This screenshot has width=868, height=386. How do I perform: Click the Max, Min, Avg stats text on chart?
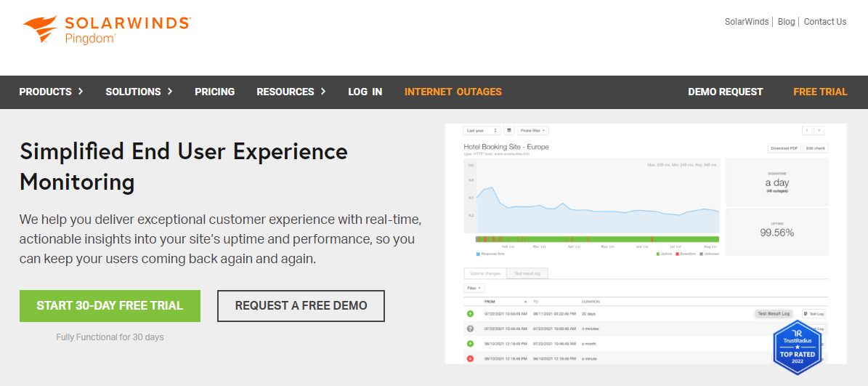[x=682, y=165]
